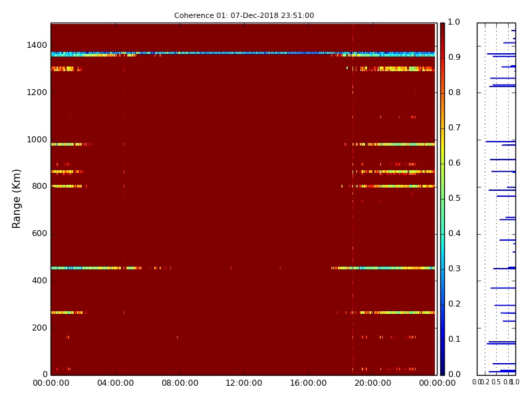Click the blue line profile panel at right

coord(496,198)
